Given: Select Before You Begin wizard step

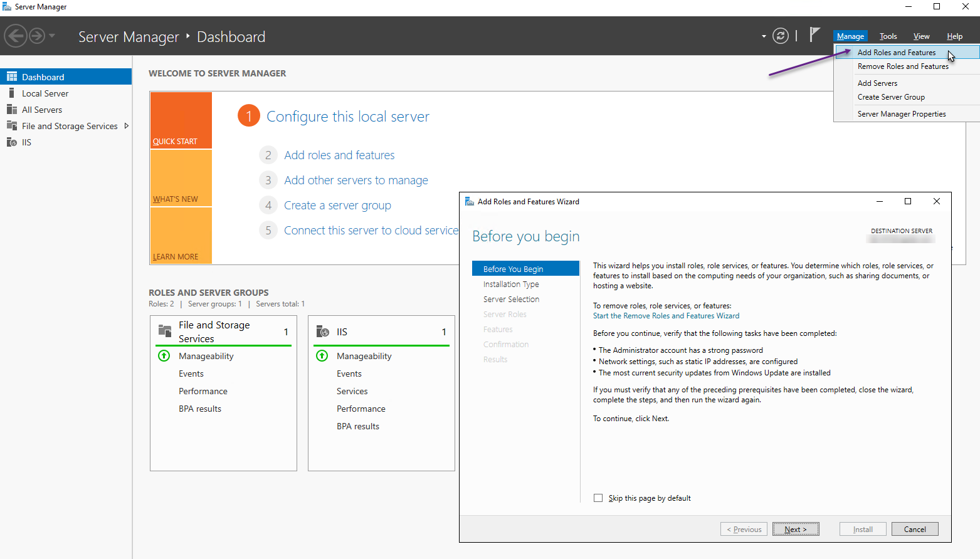Looking at the screenshot, I should tap(525, 269).
